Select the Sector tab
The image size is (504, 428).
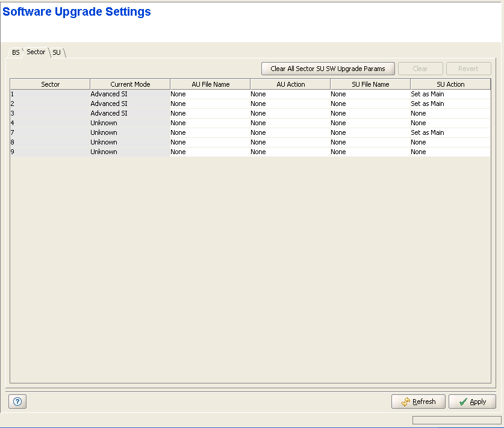click(x=36, y=52)
